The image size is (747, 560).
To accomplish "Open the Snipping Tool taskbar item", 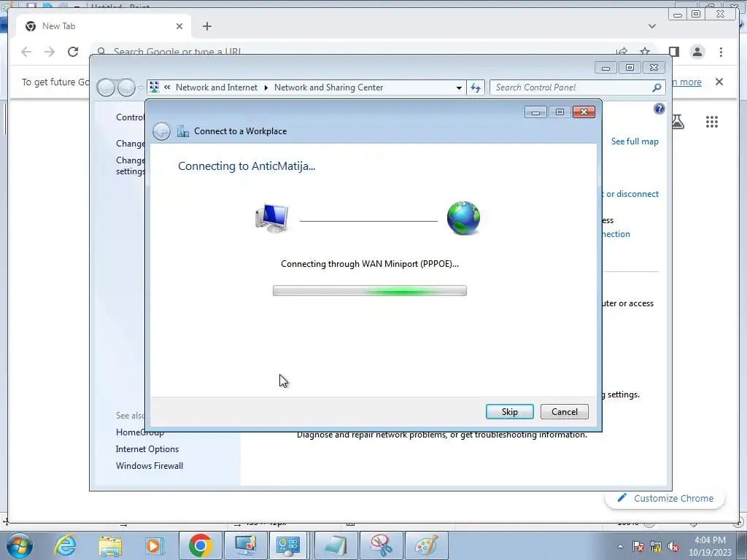I will click(x=381, y=545).
